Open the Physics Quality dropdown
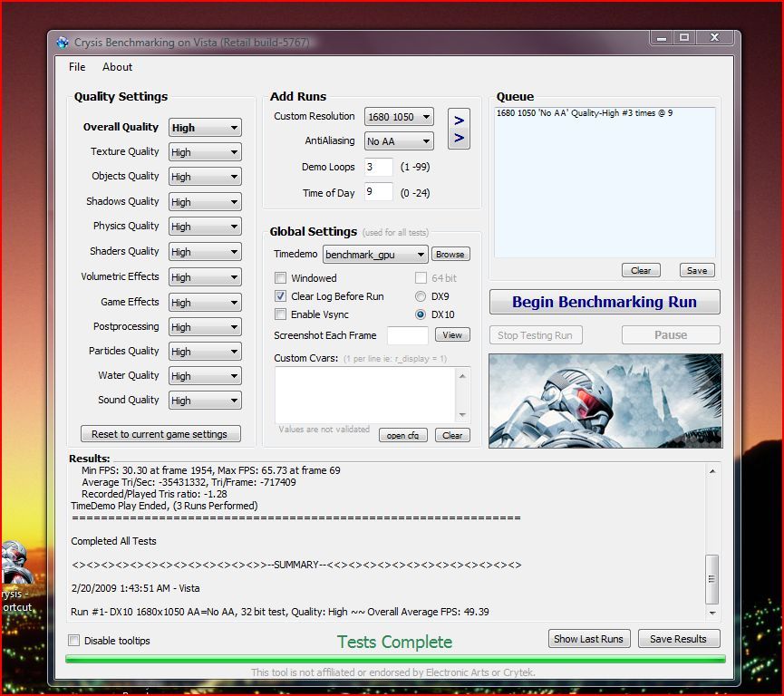Viewport: 784px width, 696px height. click(x=205, y=227)
